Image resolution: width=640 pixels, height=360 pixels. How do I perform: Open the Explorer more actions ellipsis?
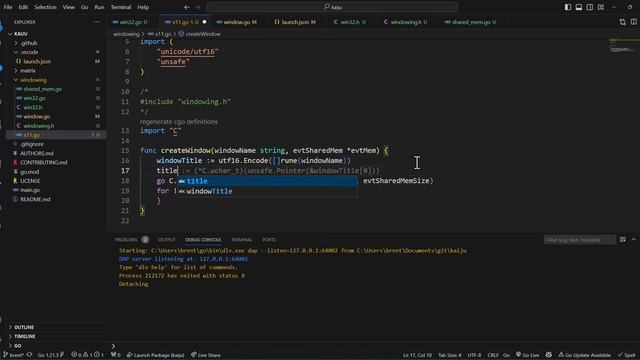click(96, 22)
